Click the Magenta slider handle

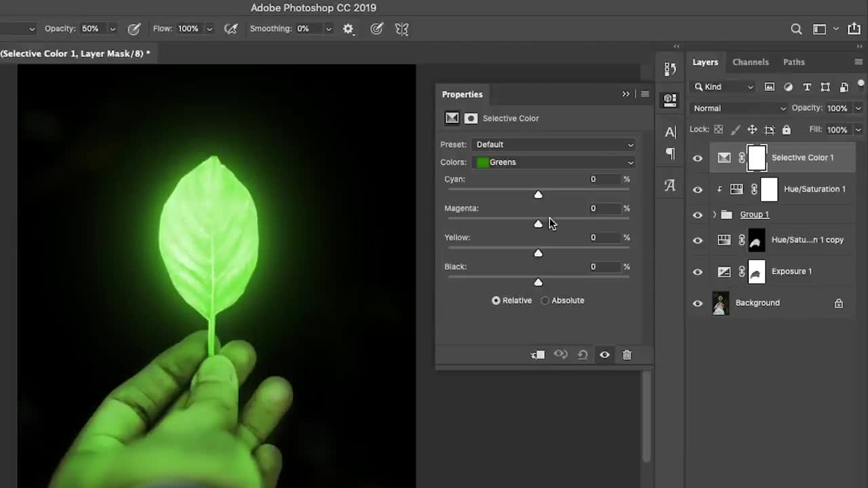coord(538,224)
